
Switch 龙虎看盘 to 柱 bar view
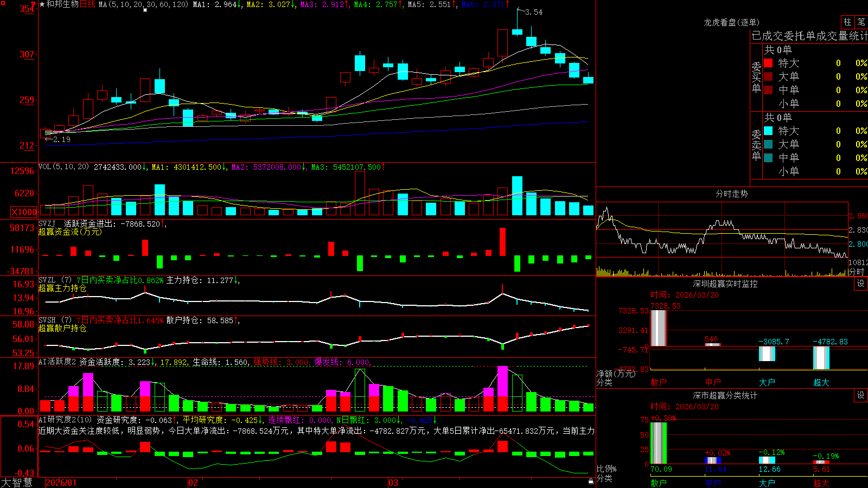pyautogui.click(x=847, y=22)
